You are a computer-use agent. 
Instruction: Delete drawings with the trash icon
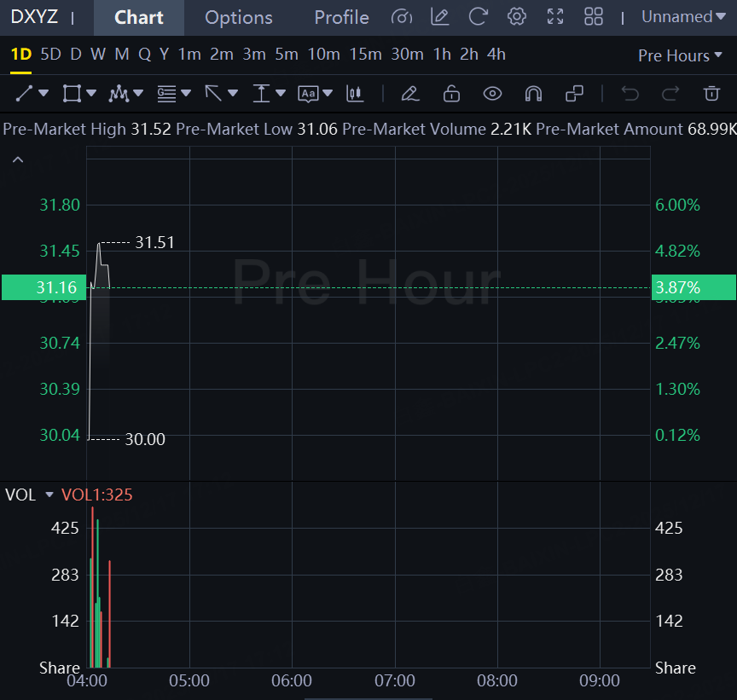pos(711,93)
